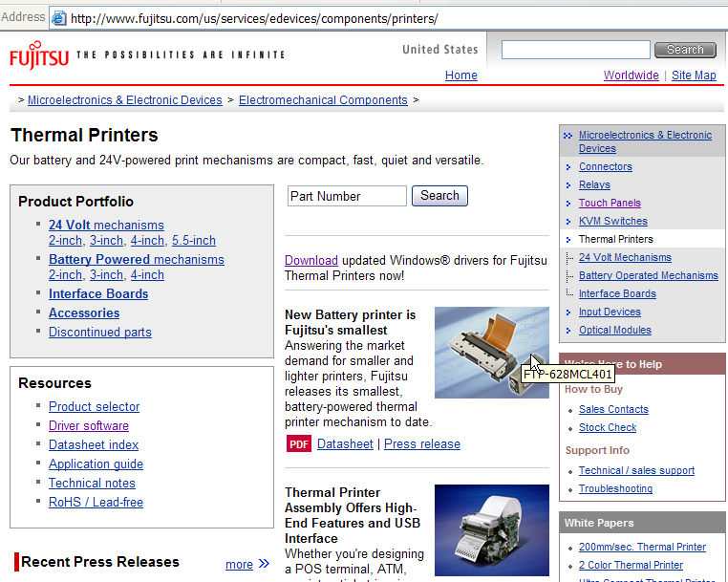Open Accessories link
728x582 pixels.
84,313
